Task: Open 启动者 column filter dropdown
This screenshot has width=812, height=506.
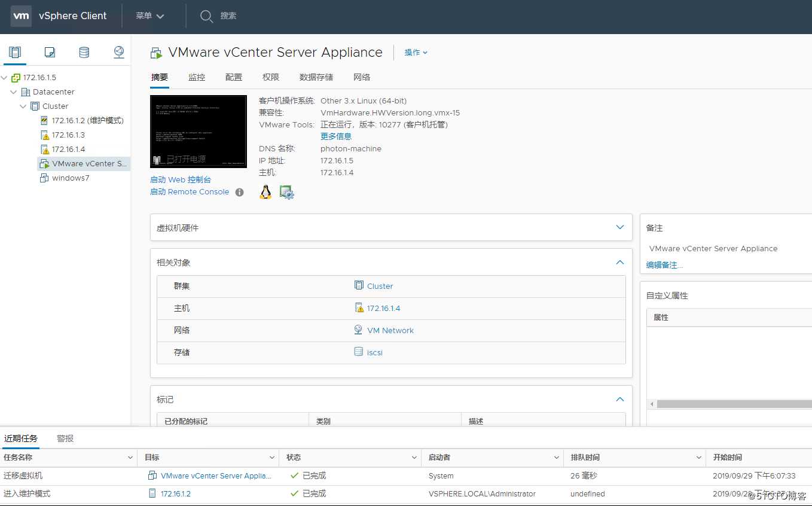Action: (556, 458)
